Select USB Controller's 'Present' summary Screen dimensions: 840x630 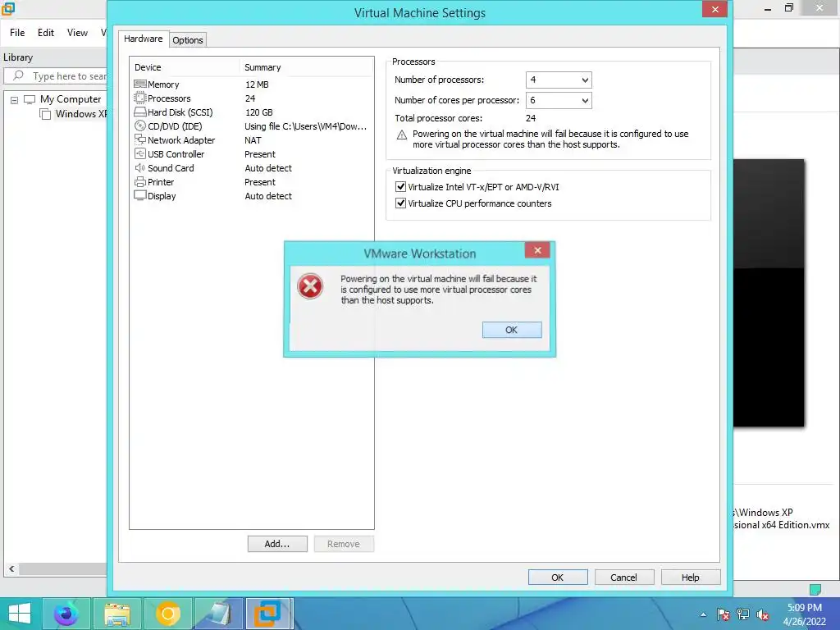[x=260, y=153]
